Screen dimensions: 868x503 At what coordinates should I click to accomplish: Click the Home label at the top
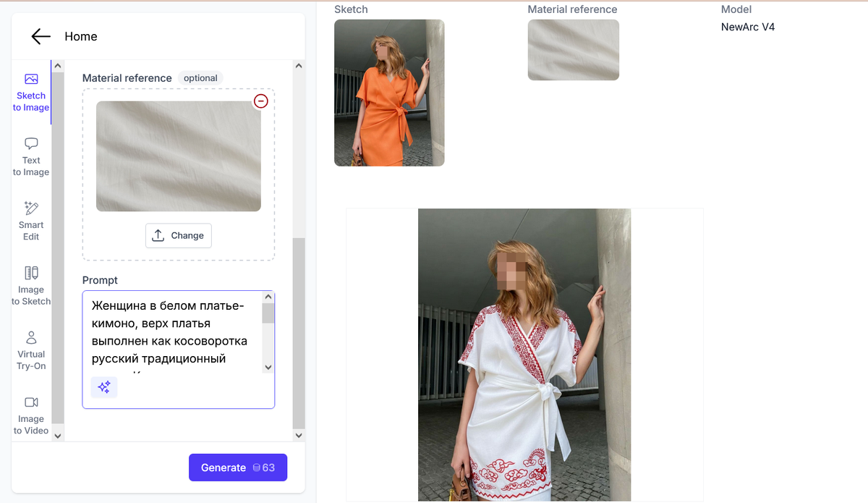tap(80, 36)
